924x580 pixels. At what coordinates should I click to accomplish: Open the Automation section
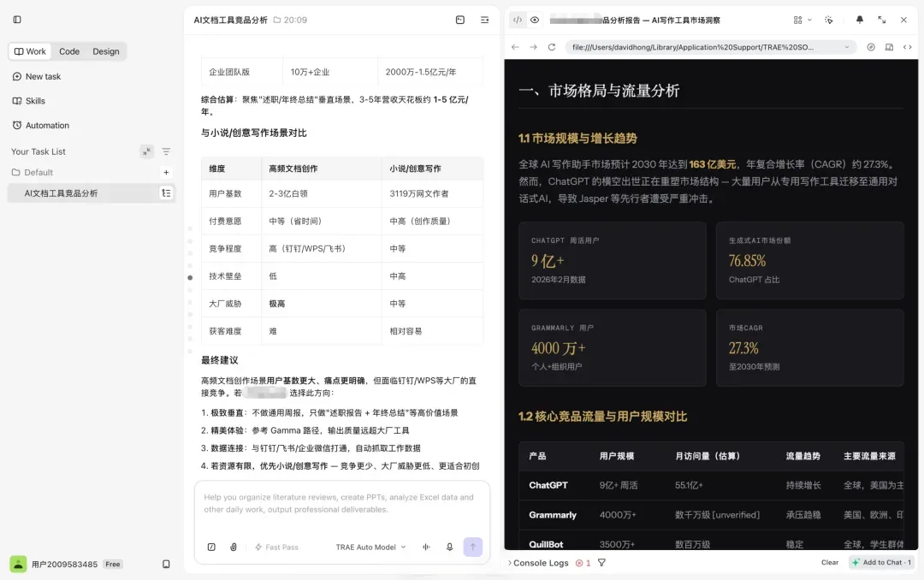pyautogui.click(x=41, y=126)
